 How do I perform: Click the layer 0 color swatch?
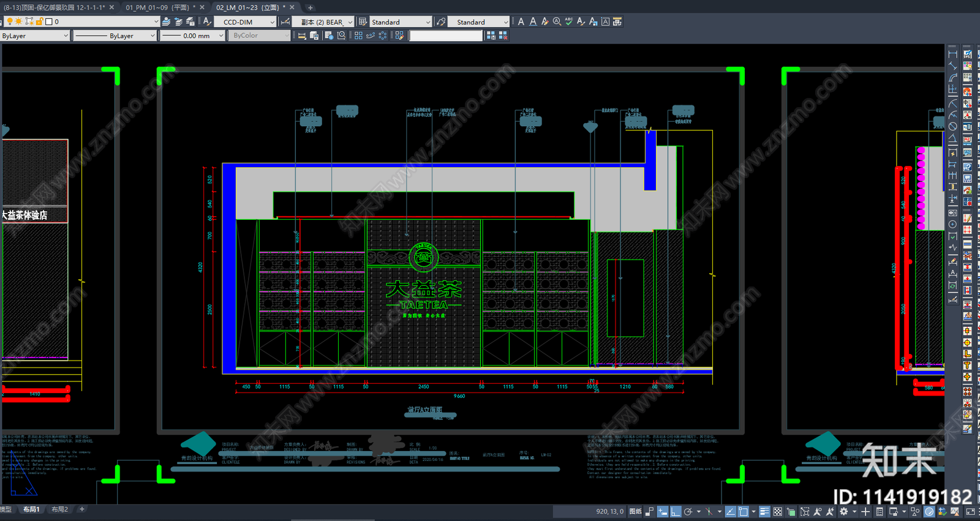click(x=49, y=21)
